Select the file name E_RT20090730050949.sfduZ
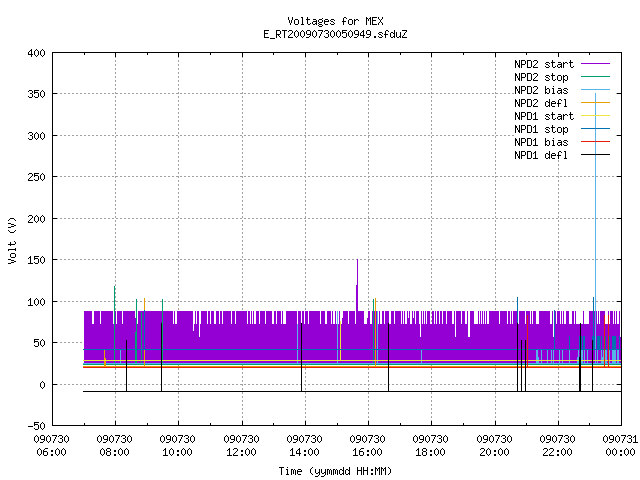Screen dimensions: 640x480 pyautogui.click(x=335, y=34)
